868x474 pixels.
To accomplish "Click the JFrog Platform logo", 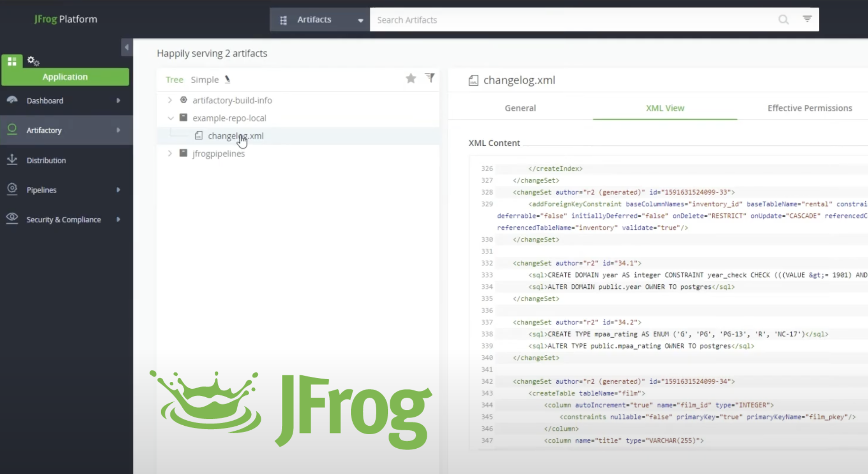I will tap(66, 19).
